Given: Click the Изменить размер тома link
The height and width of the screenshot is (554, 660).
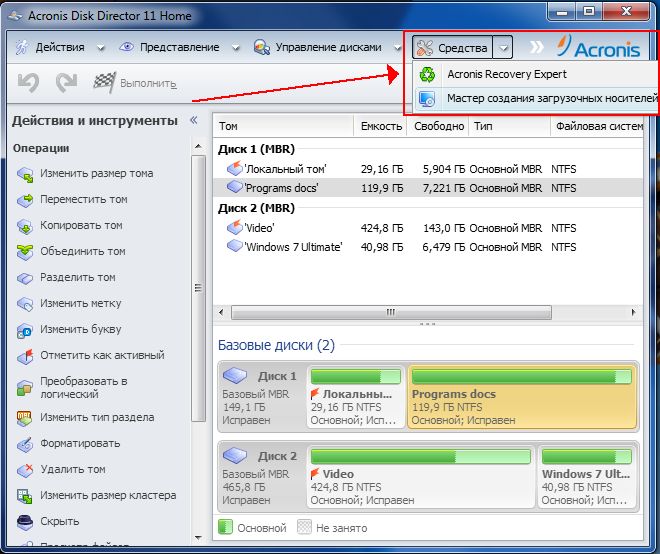Looking at the screenshot, I should point(96,173).
